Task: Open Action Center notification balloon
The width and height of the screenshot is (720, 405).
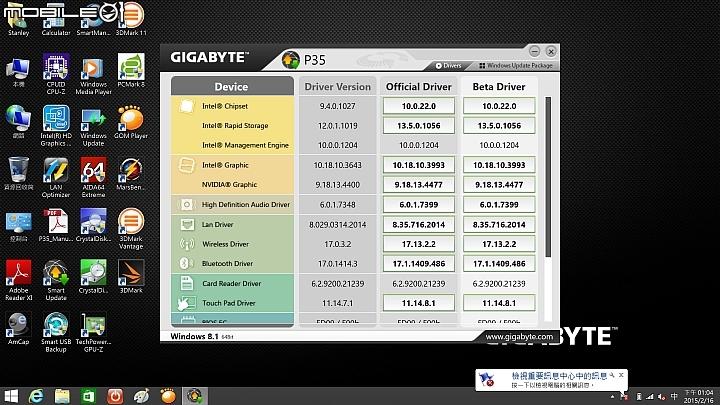Action: 551,380
